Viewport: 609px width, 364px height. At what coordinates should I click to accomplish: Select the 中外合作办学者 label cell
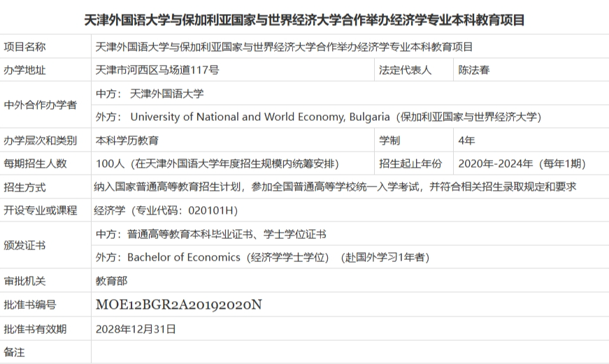point(45,105)
